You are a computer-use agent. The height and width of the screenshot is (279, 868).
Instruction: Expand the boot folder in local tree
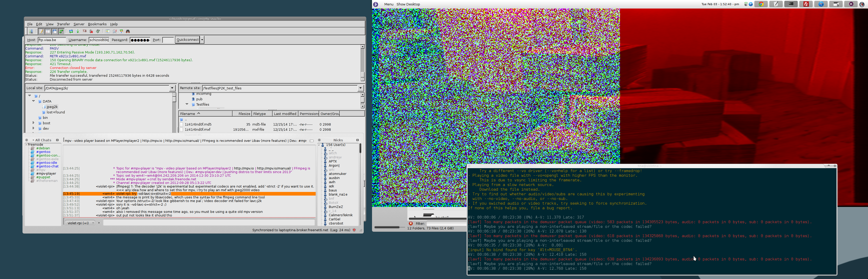[33, 123]
